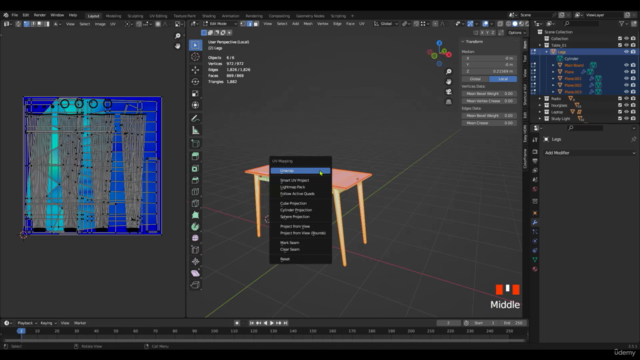The height and width of the screenshot is (360, 640).
Task: Choose the Move tool in viewport toolbar
Action: (x=196, y=70)
